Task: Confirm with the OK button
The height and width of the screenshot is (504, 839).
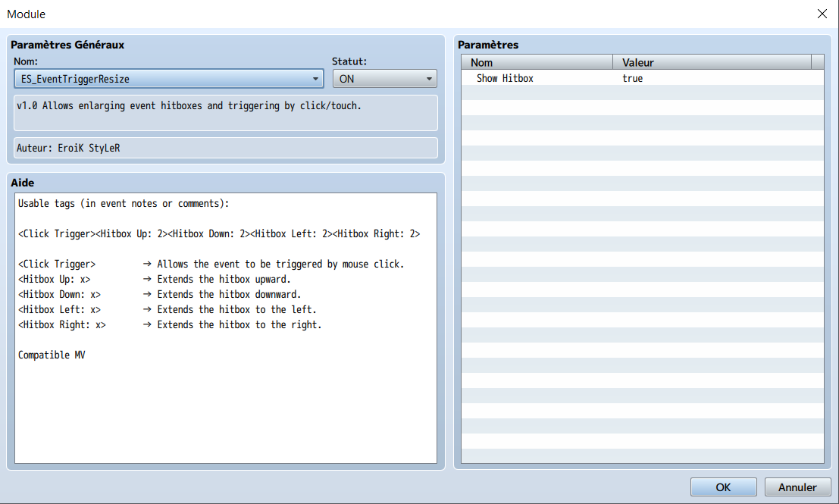Action: tap(724, 487)
